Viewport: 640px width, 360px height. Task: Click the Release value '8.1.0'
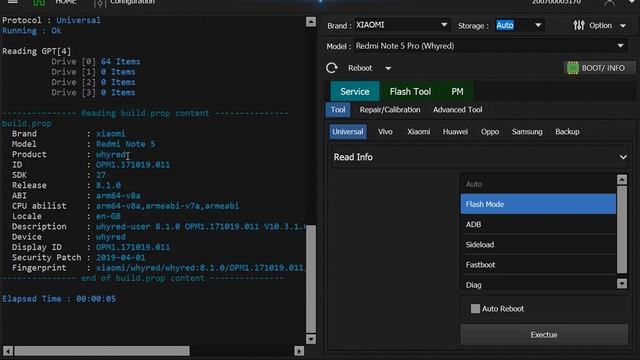(x=108, y=185)
